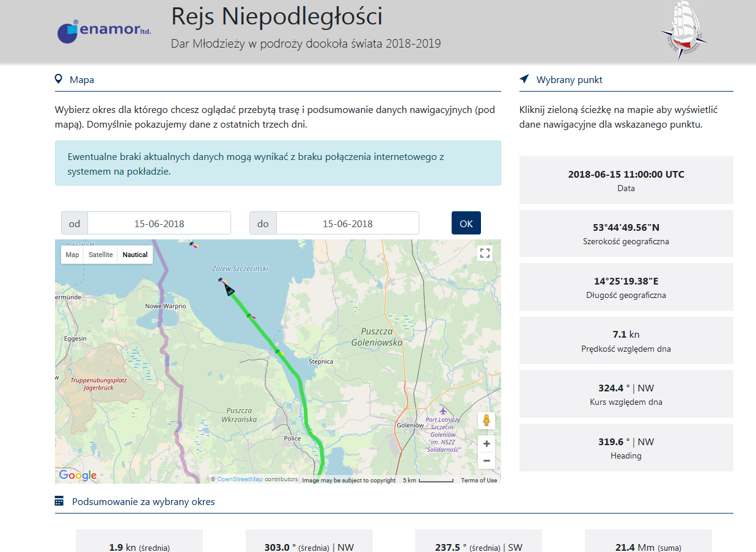
Task: Click the Google logo on the map
Action: coord(78,475)
